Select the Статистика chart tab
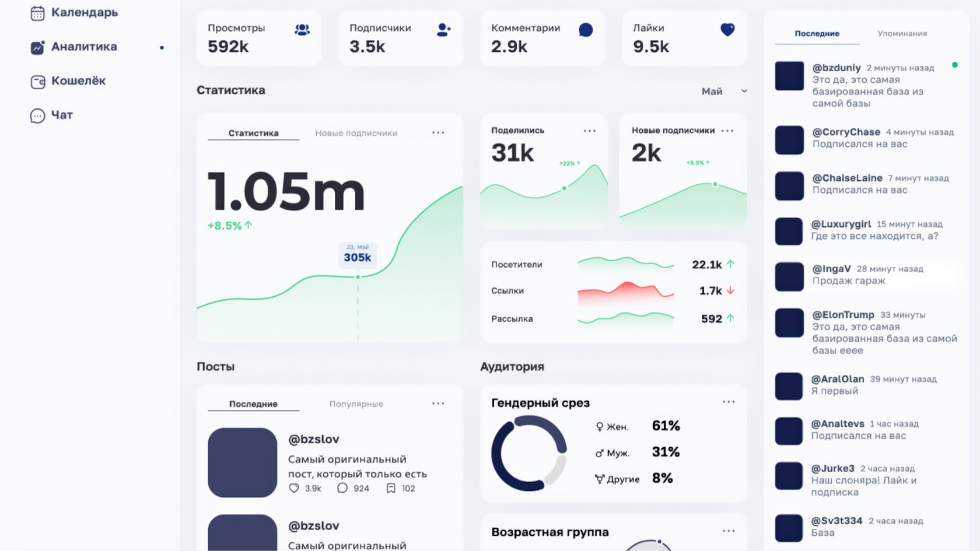980x551 pixels. click(253, 133)
